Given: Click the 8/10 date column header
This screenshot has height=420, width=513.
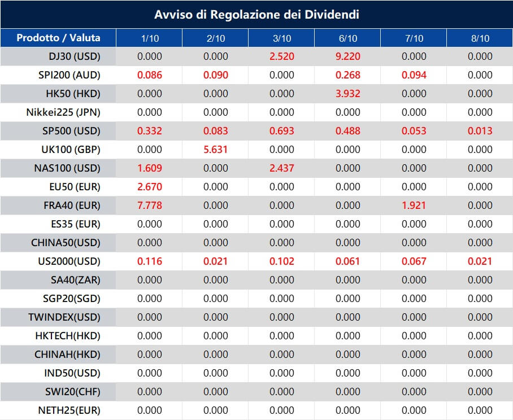Looking at the screenshot, I should tap(480, 38).
